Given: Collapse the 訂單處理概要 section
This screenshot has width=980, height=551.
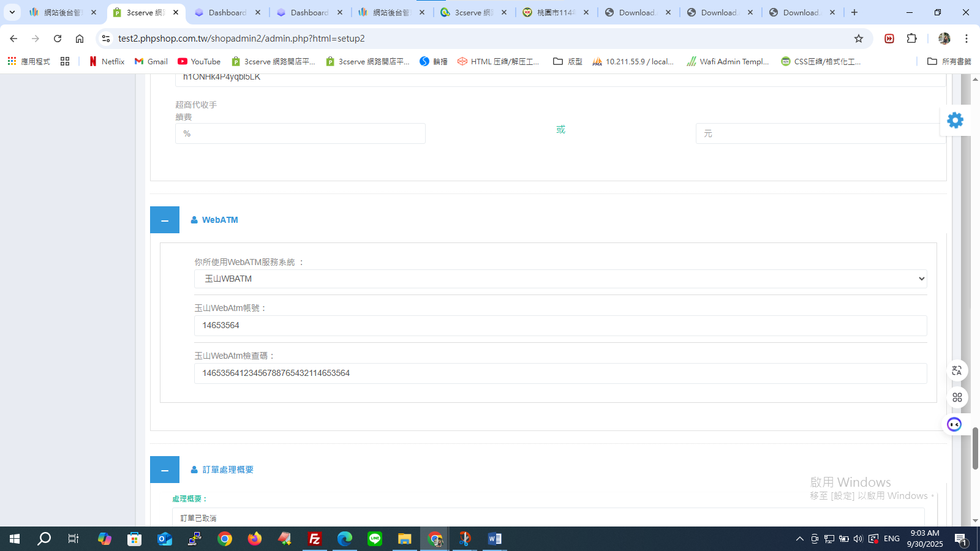Looking at the screenshot, I should [165, 470].
